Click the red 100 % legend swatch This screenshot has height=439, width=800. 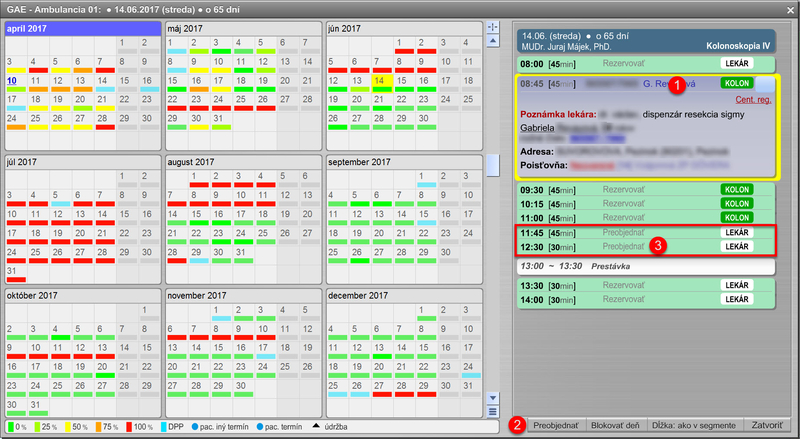click(x=130, y=427)
